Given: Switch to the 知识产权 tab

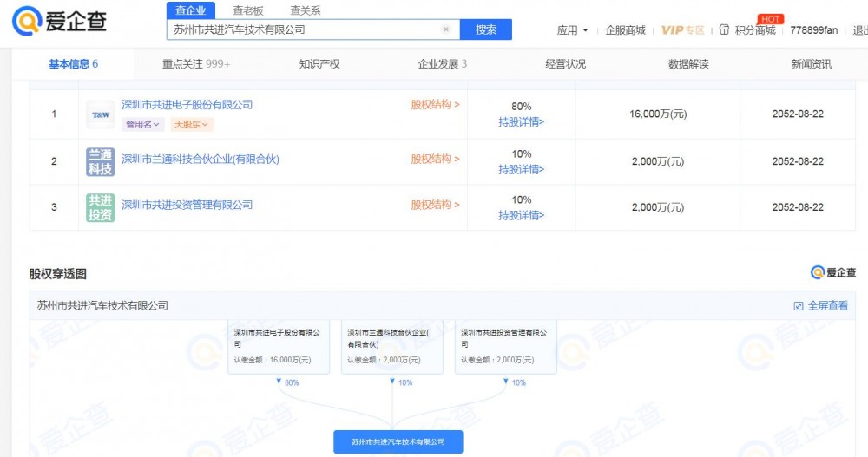Looking at the screenshot, I should (319, 64).
